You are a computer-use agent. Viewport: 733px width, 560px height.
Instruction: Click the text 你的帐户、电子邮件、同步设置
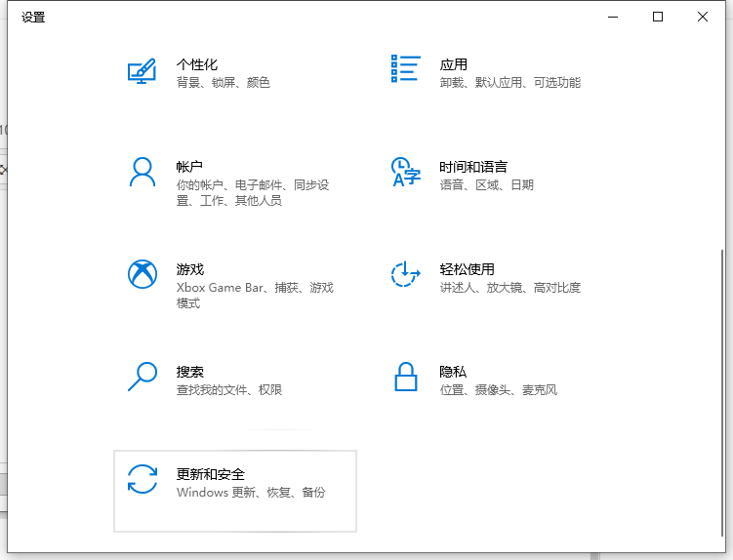[x=253, y=192]
